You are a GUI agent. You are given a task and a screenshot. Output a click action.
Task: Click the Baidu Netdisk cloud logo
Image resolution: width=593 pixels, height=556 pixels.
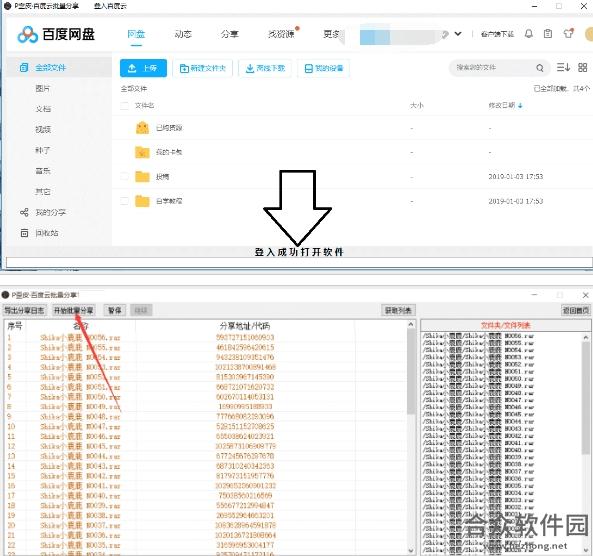(x=28, y=34)
